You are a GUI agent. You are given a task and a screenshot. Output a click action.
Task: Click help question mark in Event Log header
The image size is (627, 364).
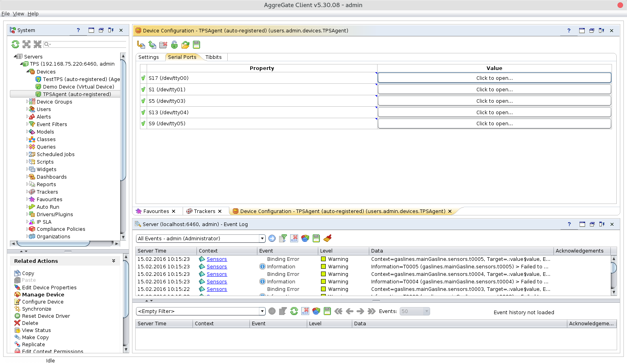[569, 224]
